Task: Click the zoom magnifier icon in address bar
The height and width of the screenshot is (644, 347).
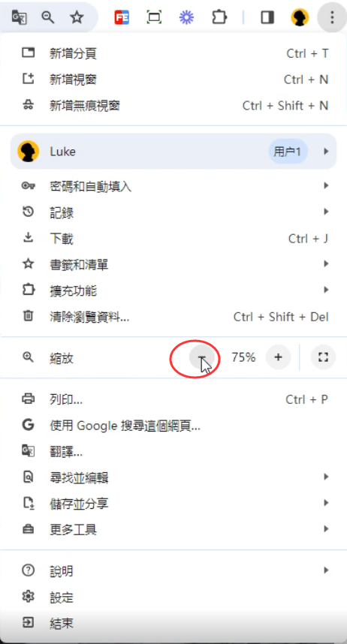Action: 48,17
